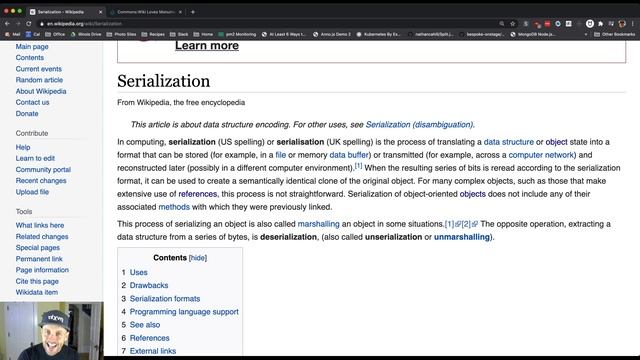
Task: Follow the unmarshalling article link
Action: (462, 237)
